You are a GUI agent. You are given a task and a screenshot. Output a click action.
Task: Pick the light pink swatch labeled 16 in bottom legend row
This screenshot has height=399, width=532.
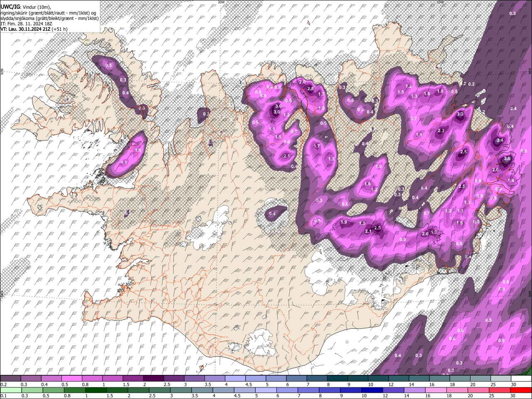coord(436,390)
